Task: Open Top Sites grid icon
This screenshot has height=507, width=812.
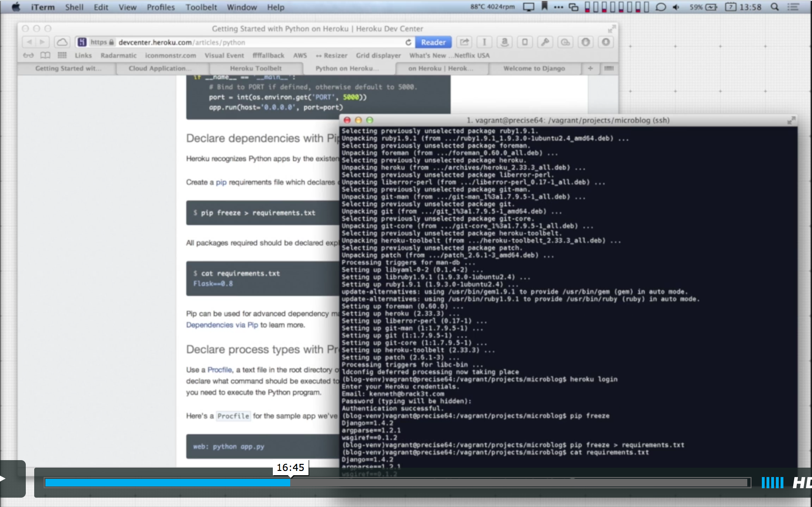Action: point(62,55)
